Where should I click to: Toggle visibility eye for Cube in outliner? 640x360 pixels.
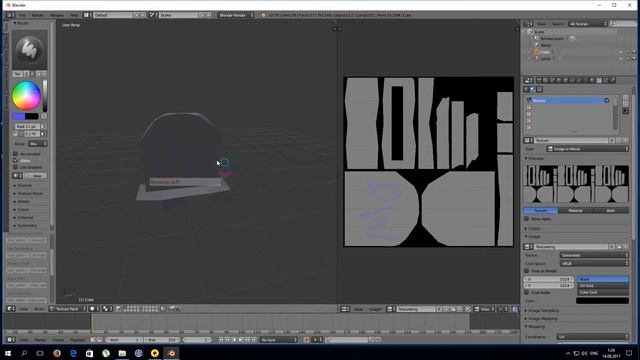621,52
